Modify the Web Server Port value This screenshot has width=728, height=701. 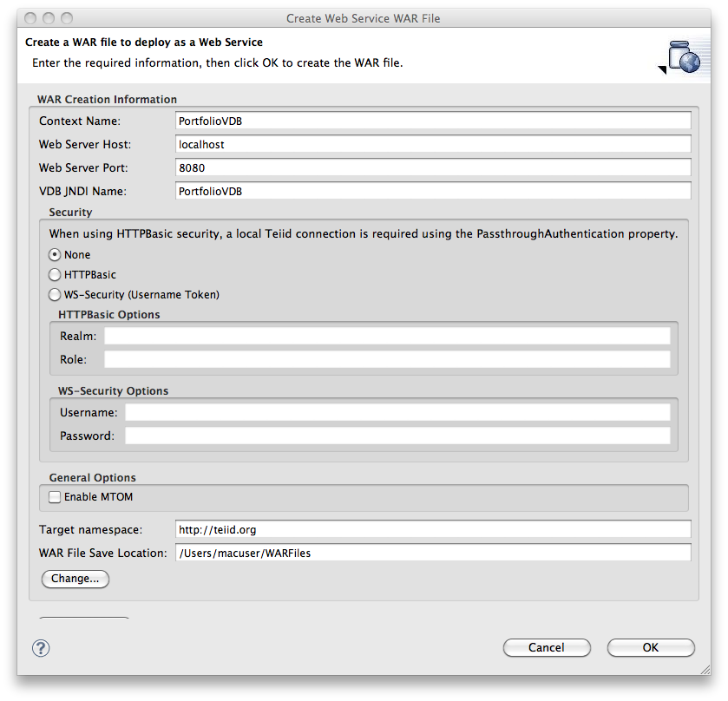click(432, 167)
